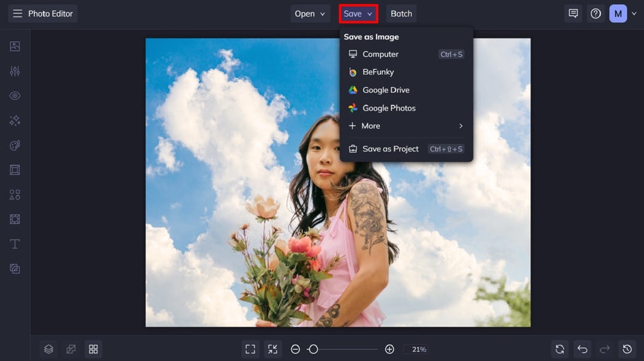
Task: Open the Graphics shapes tool
Action: 15,194
